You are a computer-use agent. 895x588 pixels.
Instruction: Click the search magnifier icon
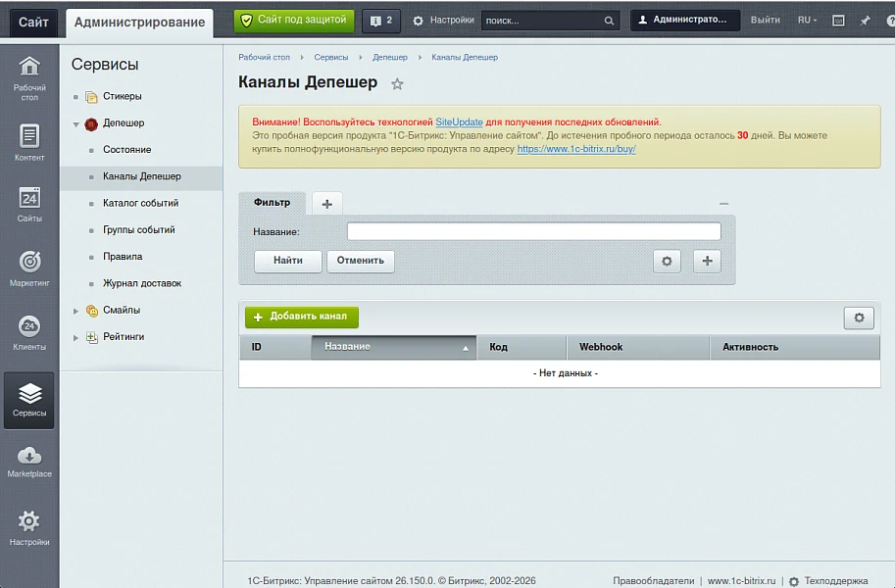coord(609,21)
